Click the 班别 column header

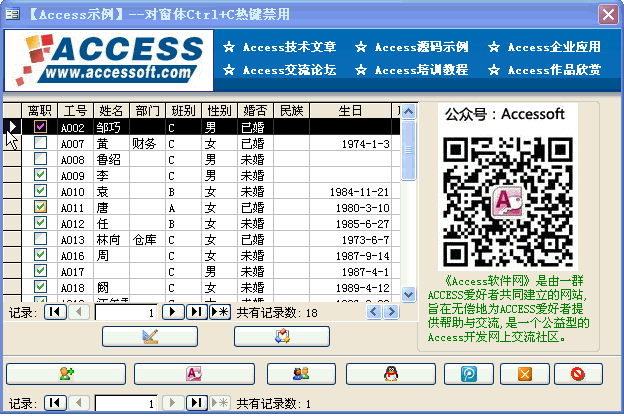pos(183,111)
